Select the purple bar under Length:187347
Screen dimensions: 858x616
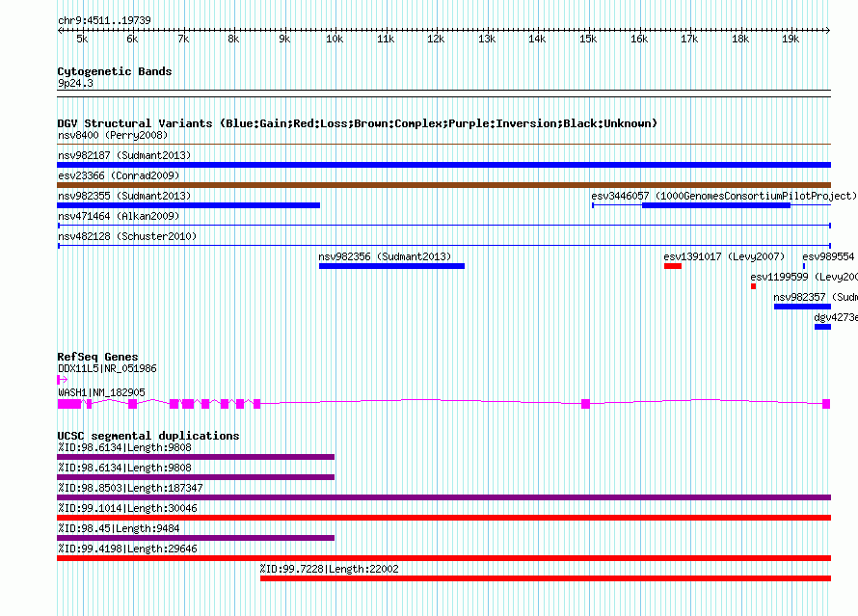[x=443, y=497]
